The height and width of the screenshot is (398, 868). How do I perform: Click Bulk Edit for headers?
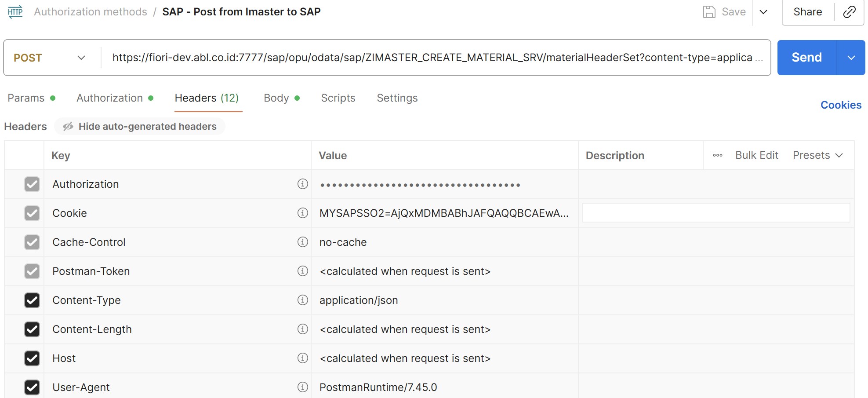coord(757,155)
